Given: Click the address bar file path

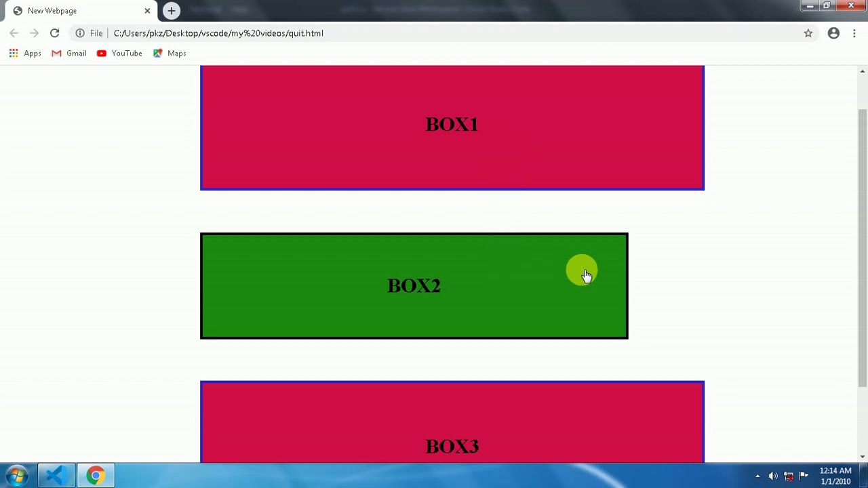Looking at the screenshot, I should pyautogui.click(x=218, y=33).
